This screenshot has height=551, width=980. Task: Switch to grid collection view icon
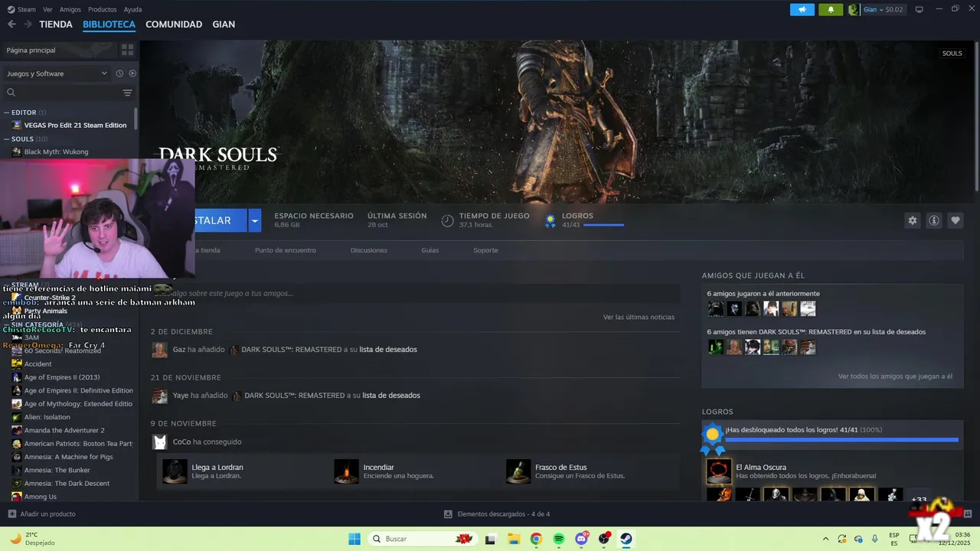pyautogui.click(x=127, y=50)
